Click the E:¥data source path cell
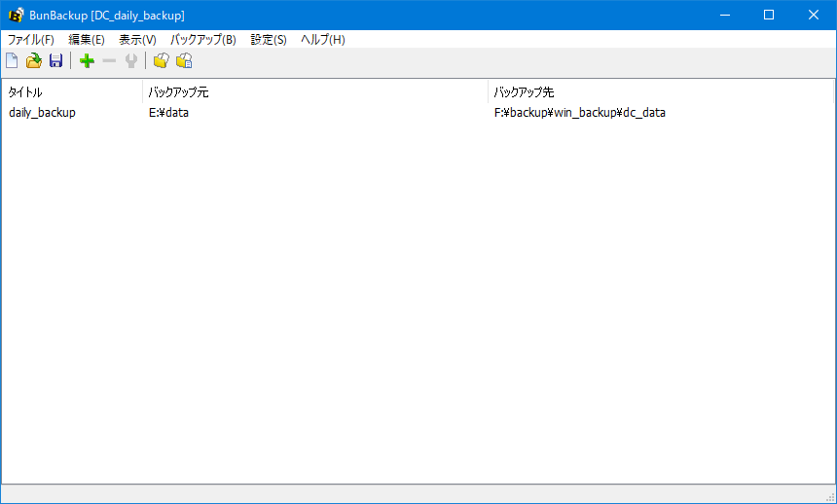The height and width of the screenshot is (504, 837). pos(168,113)
